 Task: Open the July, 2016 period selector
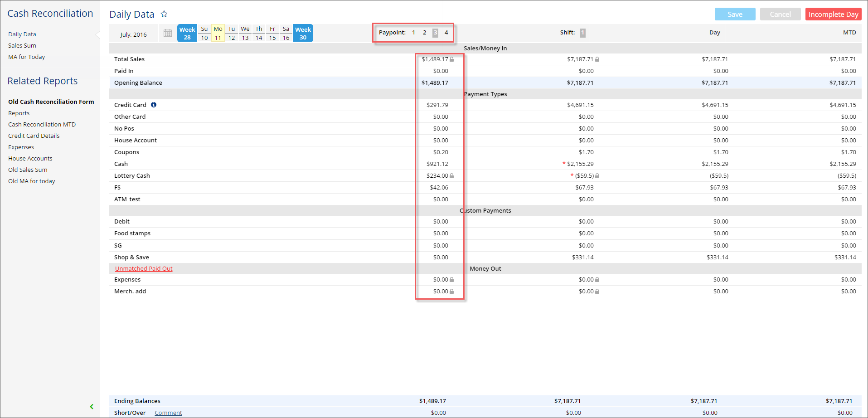coord(134,34)
